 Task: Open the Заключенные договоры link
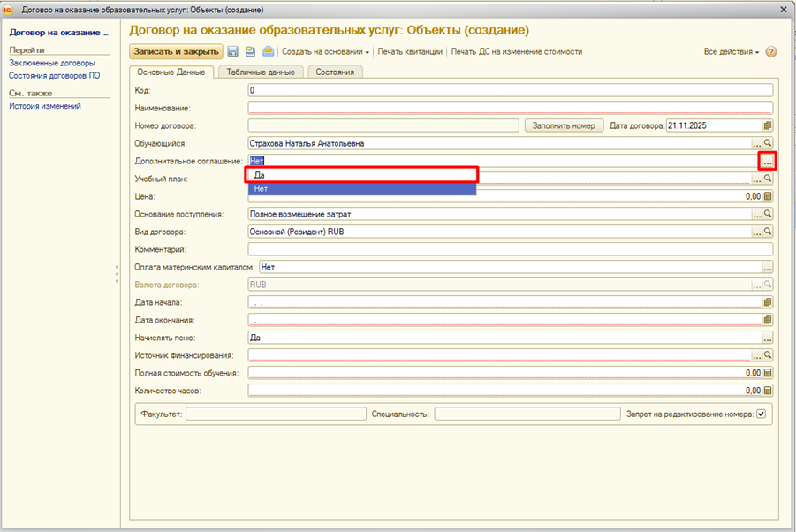click(x=52, y=64)
